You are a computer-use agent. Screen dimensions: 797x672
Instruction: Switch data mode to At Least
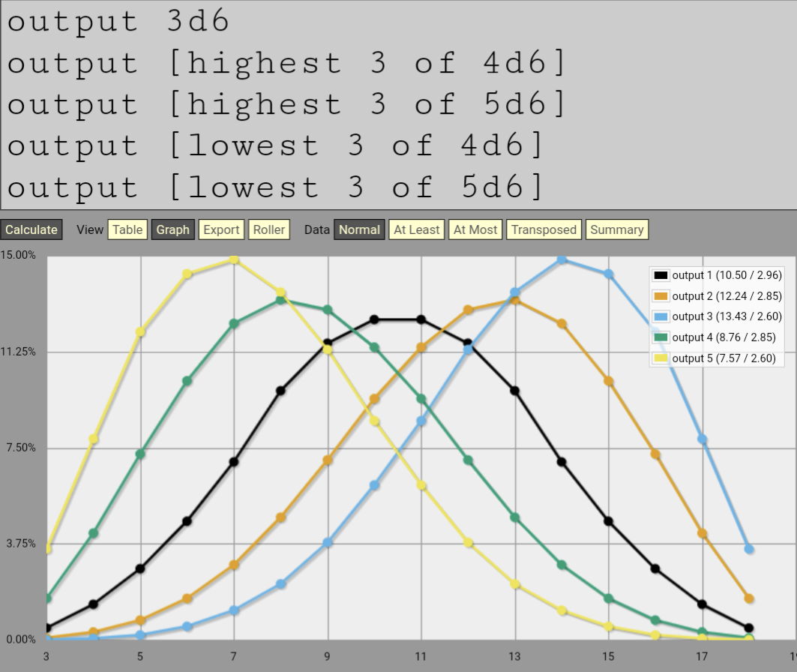click(x=416, y=229)
